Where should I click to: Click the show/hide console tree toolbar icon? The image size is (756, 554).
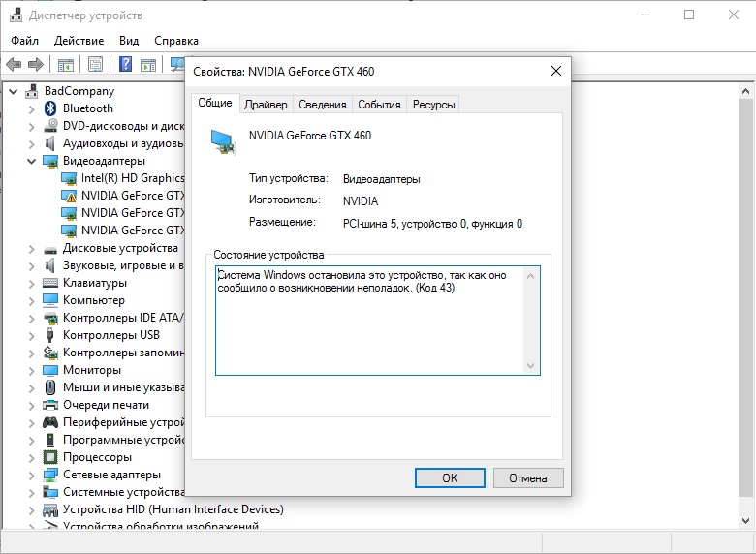pyautogui.click(x=66, y=65)
